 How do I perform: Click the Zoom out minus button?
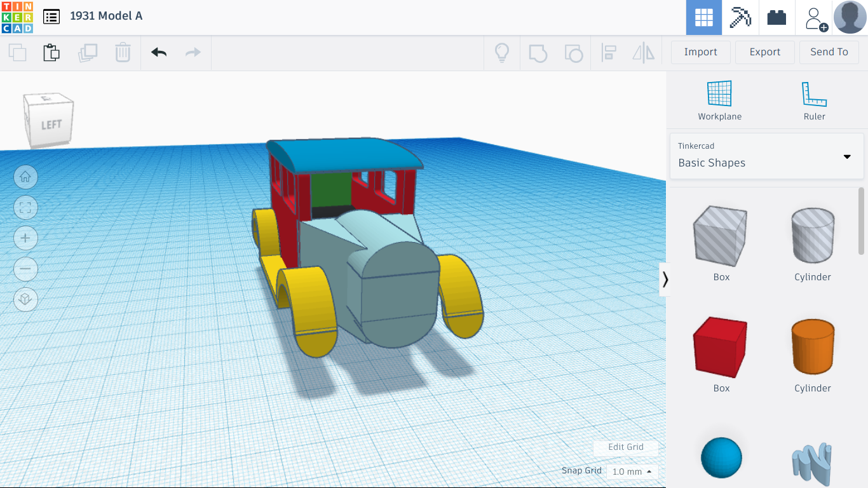25,268
